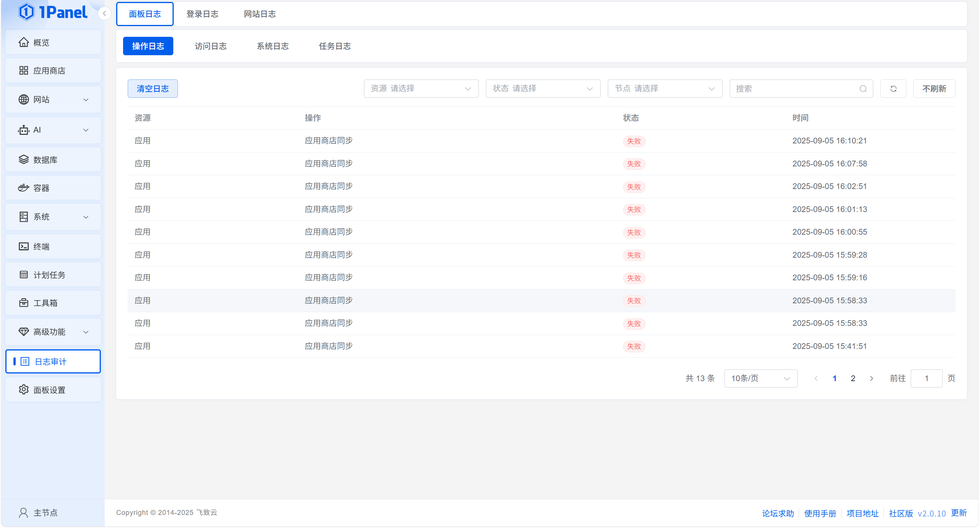
Task: Click the AI robot icon
Action: [24, 130]
